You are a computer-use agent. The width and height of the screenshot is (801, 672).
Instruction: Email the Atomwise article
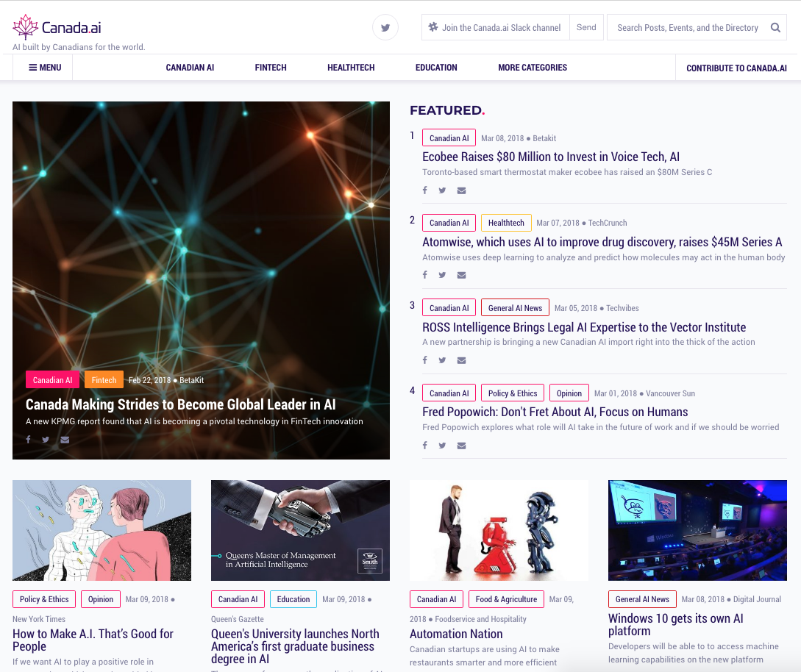(461, 275)
